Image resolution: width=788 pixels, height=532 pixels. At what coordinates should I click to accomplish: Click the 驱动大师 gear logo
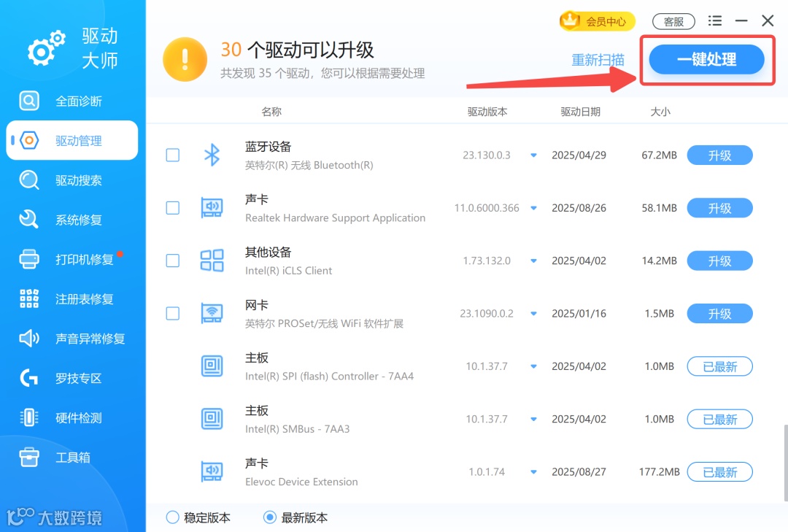coord(46,47)
